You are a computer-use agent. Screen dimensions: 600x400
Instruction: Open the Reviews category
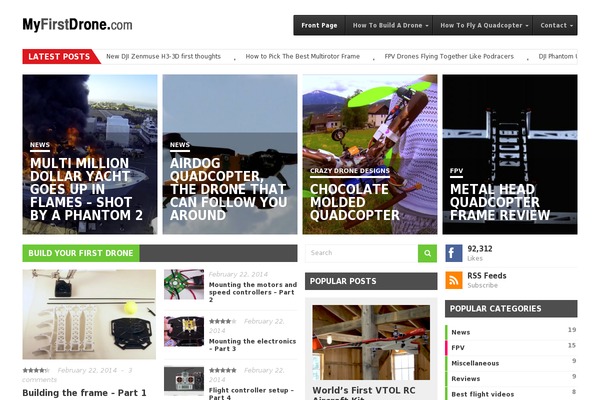pyautogui.click(x=466, y=379)
